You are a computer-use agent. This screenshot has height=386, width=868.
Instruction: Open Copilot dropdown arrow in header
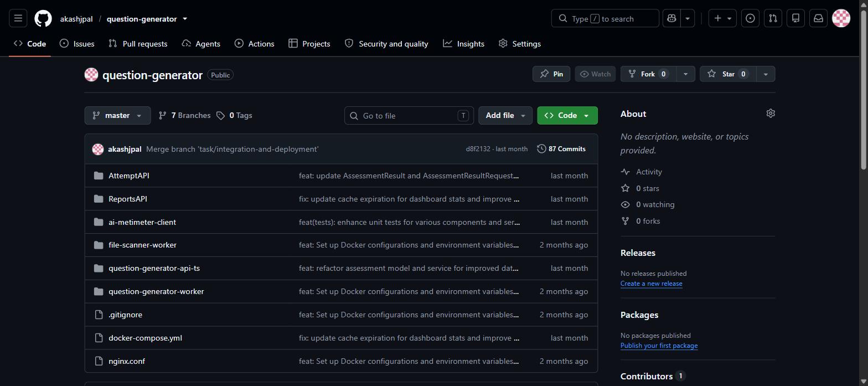(688, 18)
